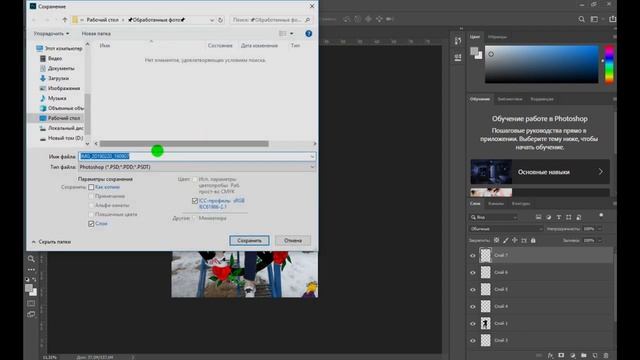
Task: Click the hue spectrum slider in Color panel
Action: pyautogui.click(x=609, y=64)
